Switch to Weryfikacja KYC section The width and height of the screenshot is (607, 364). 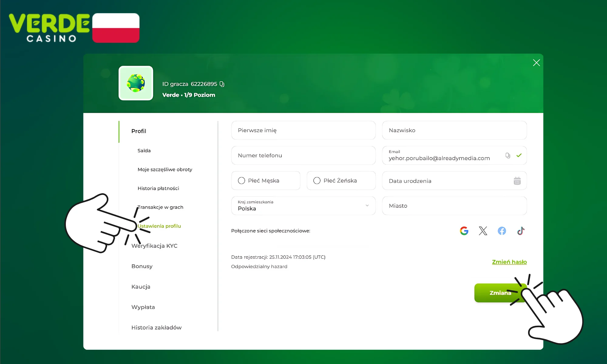coord(154,246)
